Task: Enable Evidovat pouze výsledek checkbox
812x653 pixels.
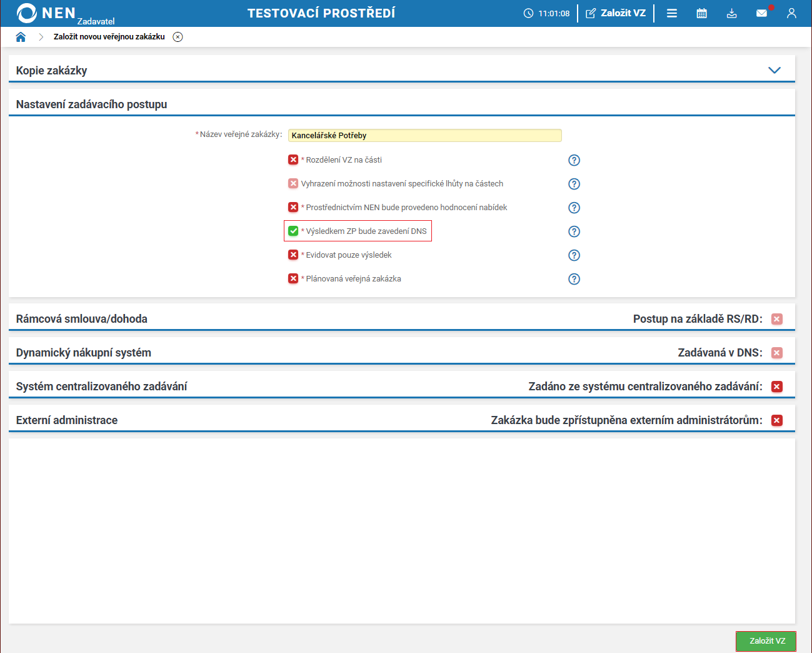Action: (x=293, y=255)
